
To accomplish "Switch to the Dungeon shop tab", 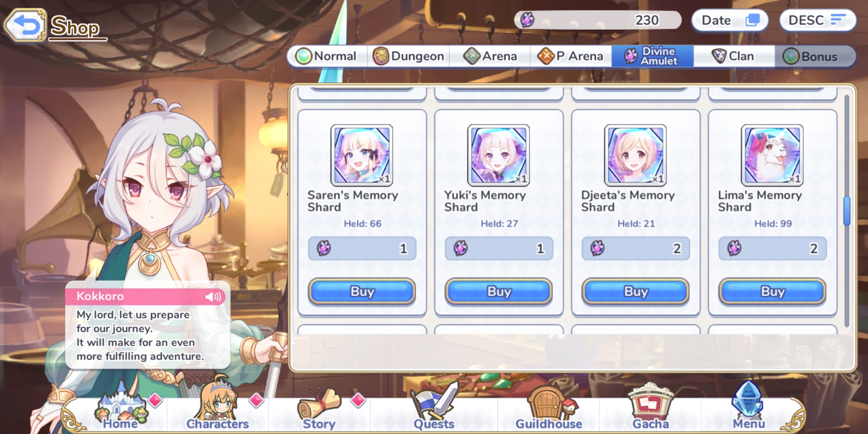I will (x=409, y=56).
